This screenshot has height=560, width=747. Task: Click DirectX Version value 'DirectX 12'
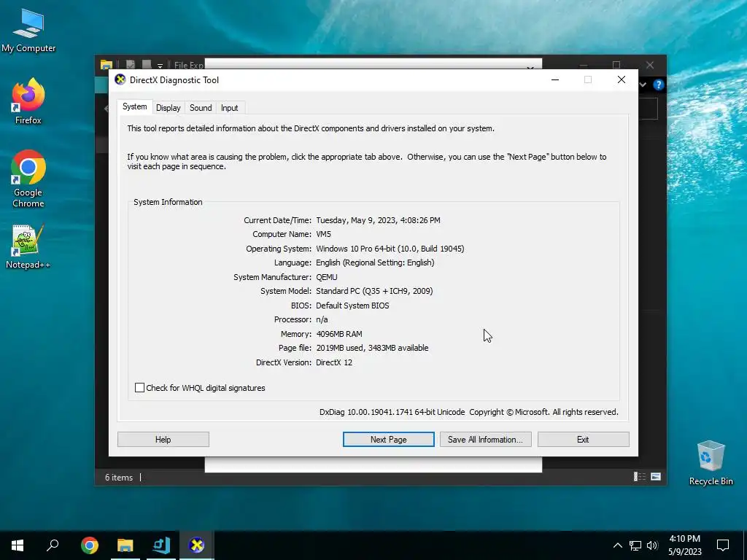(x=334, y=362)
